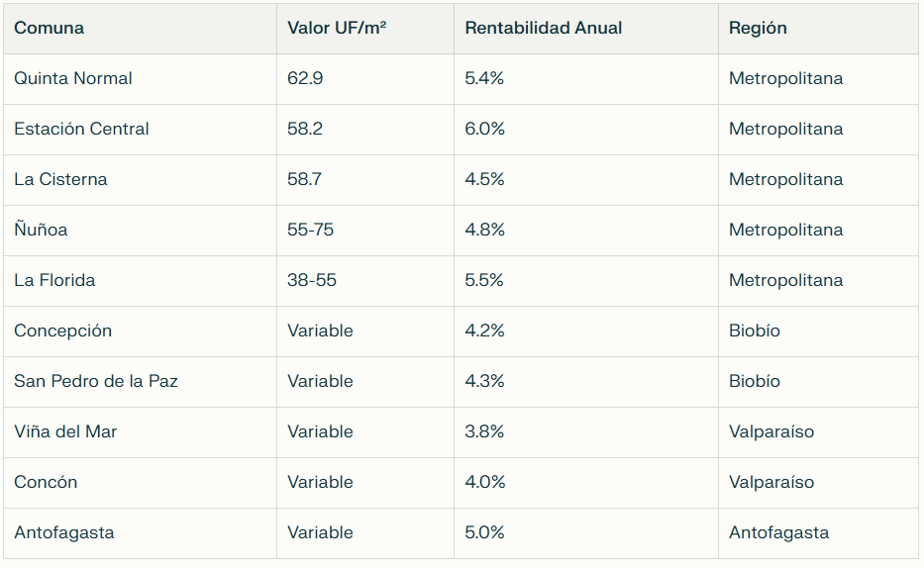Select the Viña del Mar cell
Image resolution: width=924 pixels, height=568 pixels.
(65, 431)
